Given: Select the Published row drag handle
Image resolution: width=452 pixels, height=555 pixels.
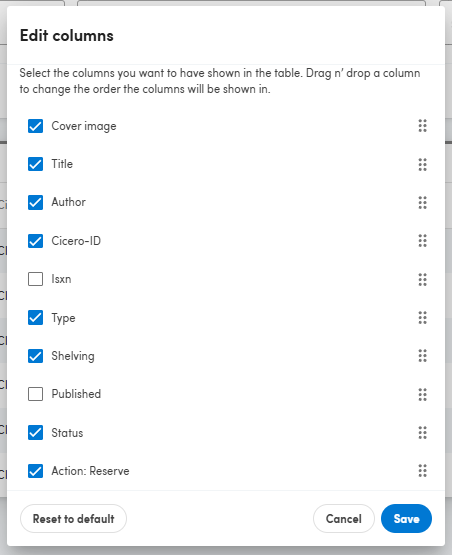Looking at the screenshot, I should (x=422, y=394).
